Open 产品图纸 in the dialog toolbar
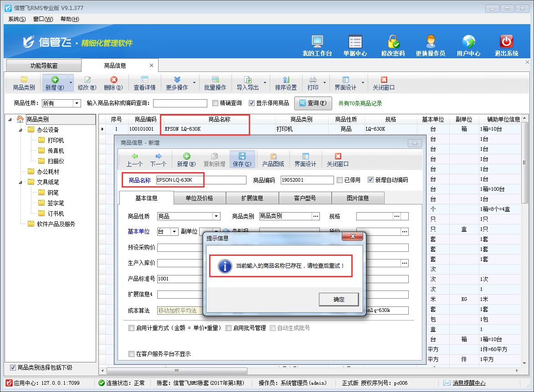This screenshot has height=392, width=534. [x=273, y=159]
